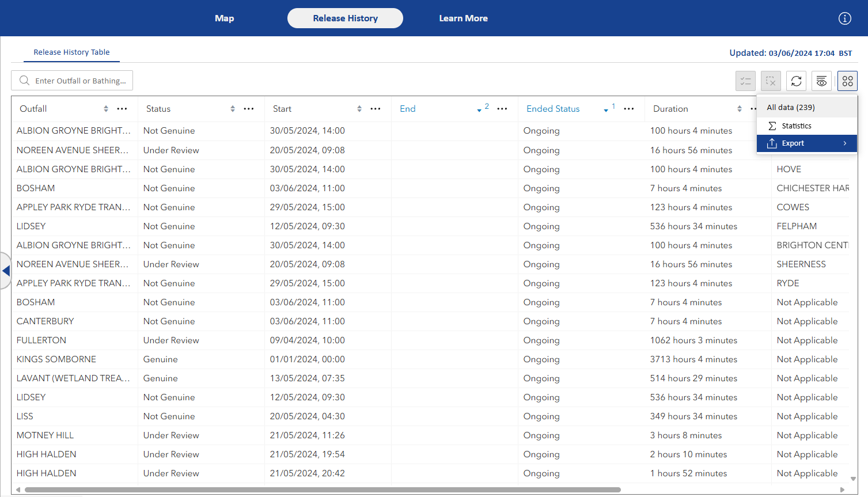Open the info icon in header

pyautogui.click(x=844, y=18)
